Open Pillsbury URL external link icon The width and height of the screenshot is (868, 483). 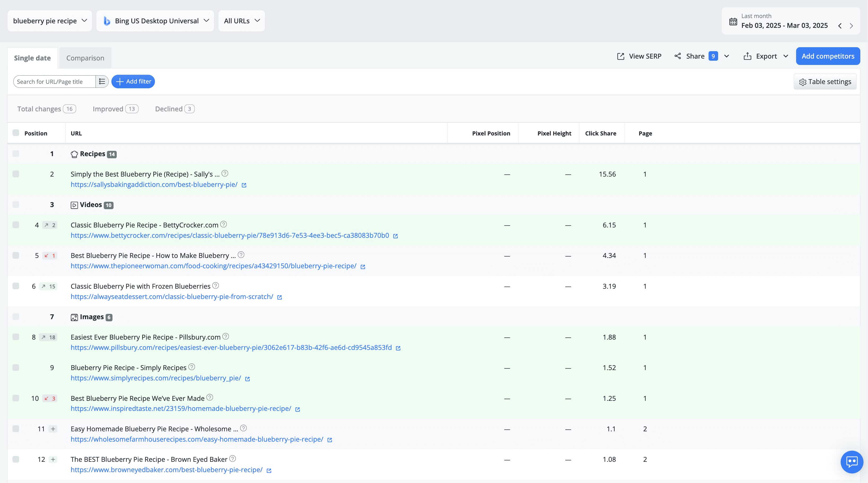(398, 348)
